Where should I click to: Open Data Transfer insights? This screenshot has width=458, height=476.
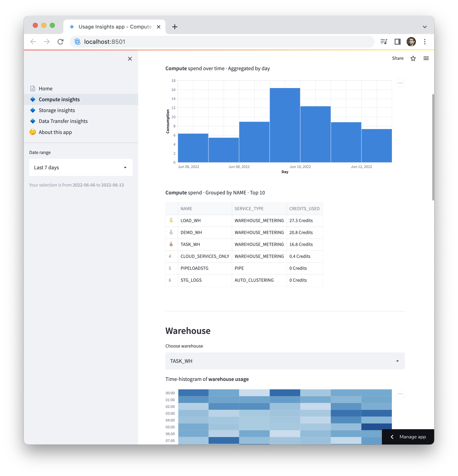(63, 121)
